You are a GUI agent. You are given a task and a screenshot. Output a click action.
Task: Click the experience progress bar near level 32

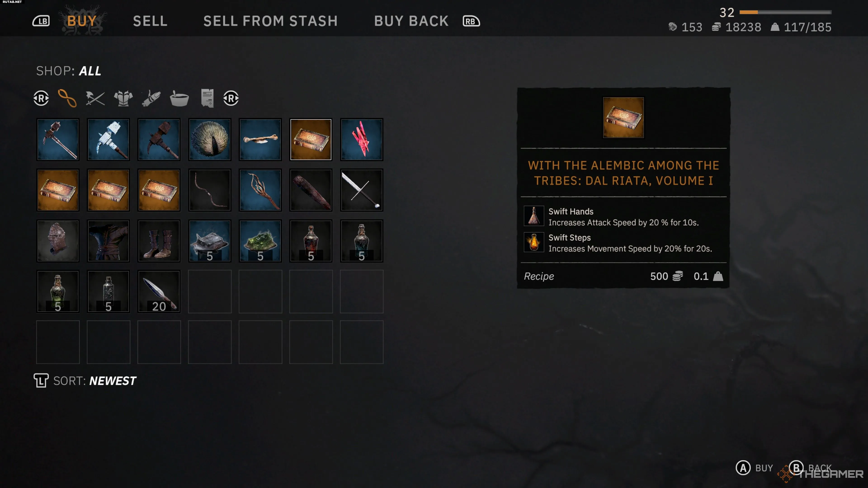point(785,12)
